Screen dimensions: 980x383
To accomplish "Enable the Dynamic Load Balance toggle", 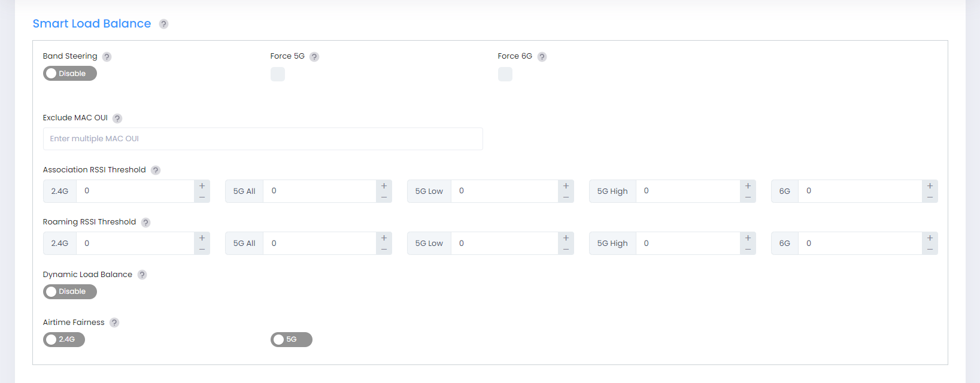I will tap(69, 291).
